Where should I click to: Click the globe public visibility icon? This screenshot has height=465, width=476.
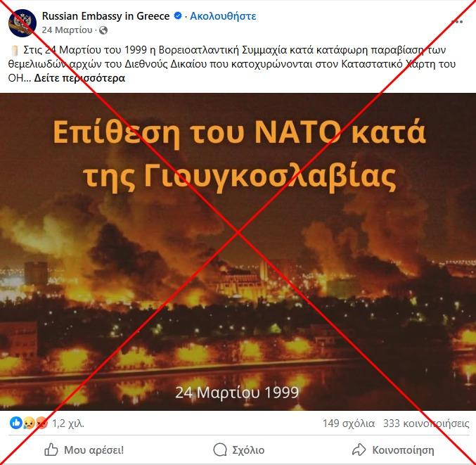103,30
